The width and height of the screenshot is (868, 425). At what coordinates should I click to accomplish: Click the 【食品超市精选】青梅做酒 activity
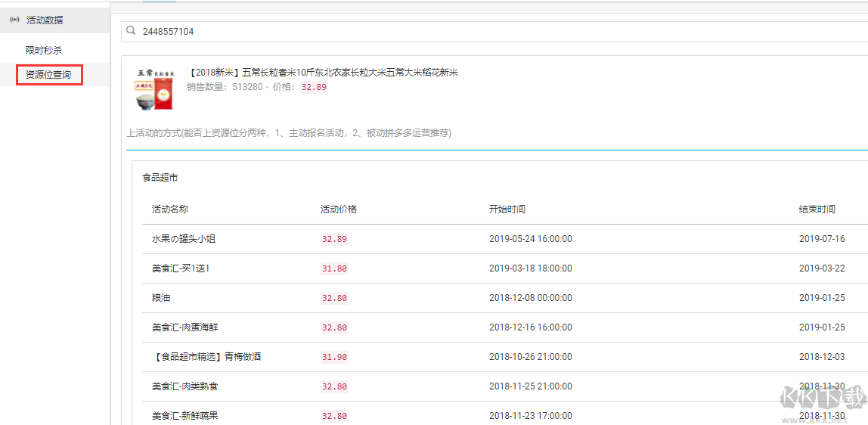pos(206,357)
